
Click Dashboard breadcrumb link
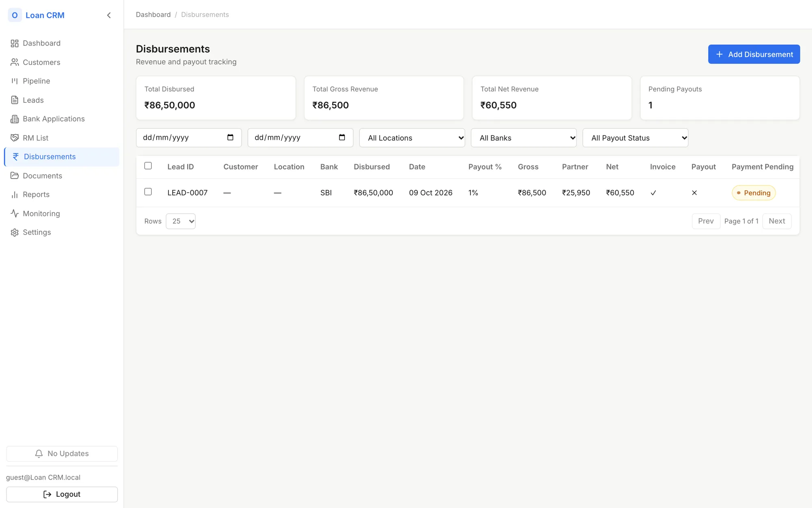pos(153,15)
